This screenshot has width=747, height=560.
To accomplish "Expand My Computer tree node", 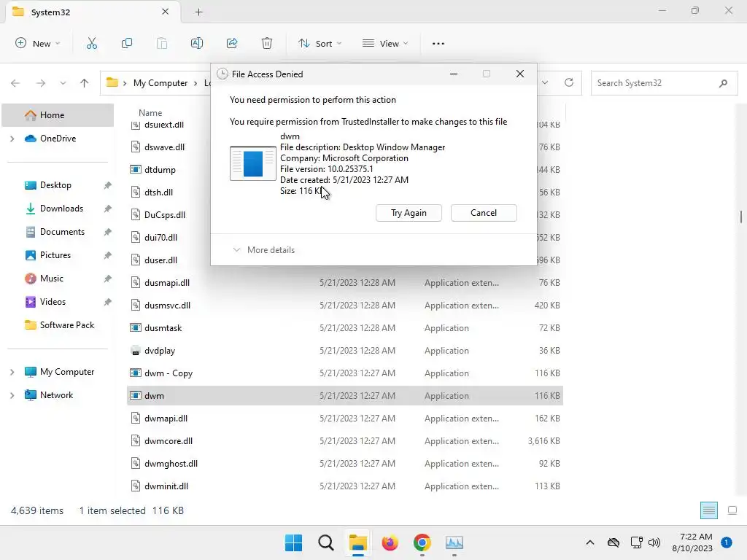I will [x=12, y=372].
